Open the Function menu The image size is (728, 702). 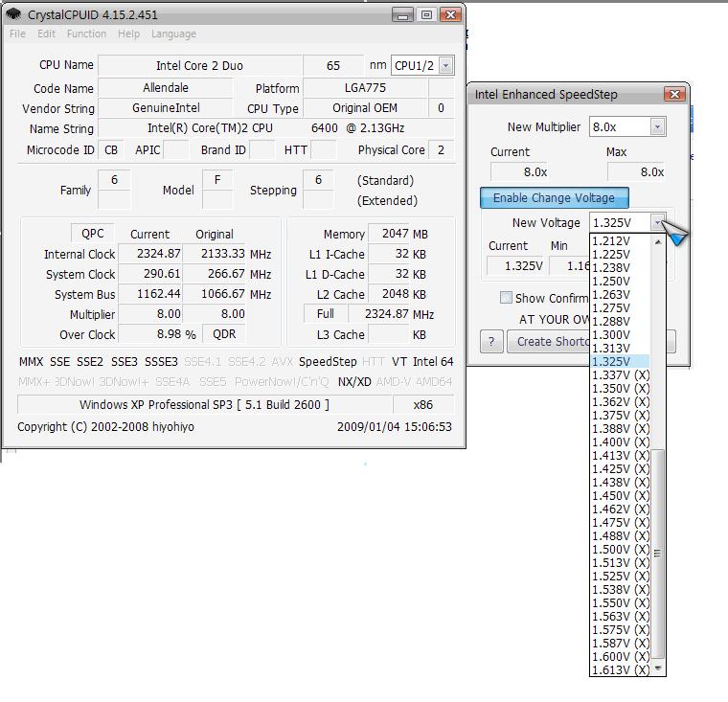[86, 34]
